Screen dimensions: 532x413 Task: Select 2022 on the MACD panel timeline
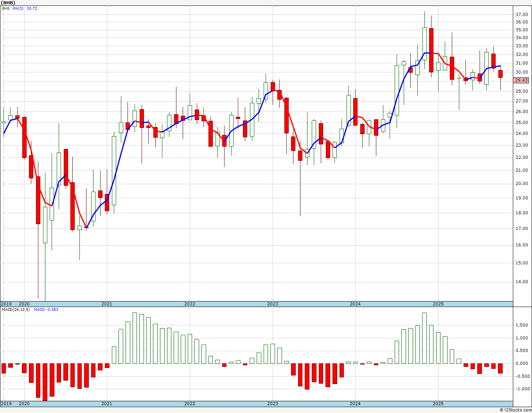(190, 404)
